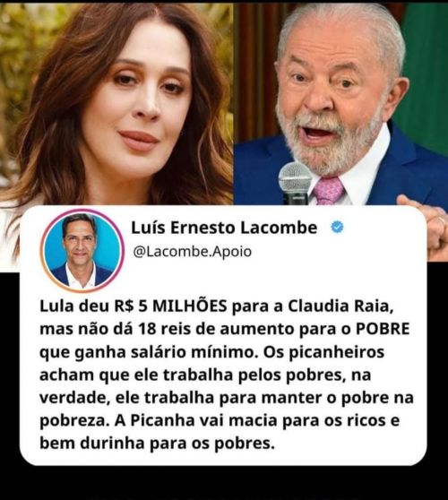
Task: Click the pink tie in the photo
Action: tap(329, 191)
